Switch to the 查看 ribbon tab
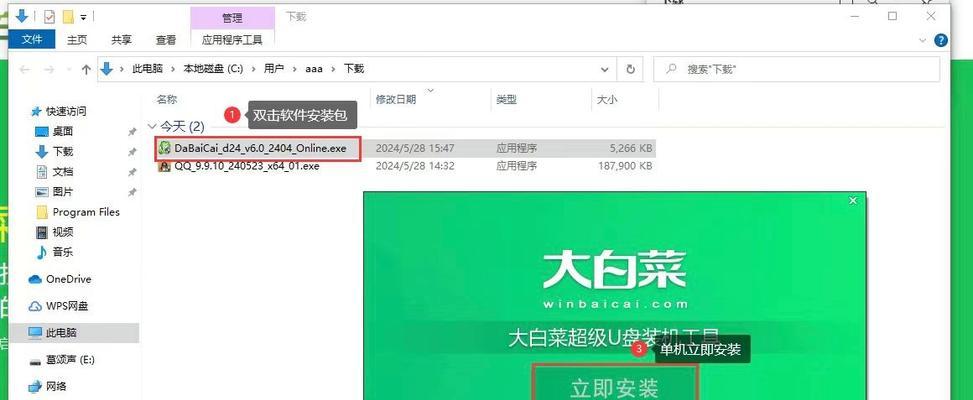The height and width of the screenshot is (400, 973). coord(166,40)
